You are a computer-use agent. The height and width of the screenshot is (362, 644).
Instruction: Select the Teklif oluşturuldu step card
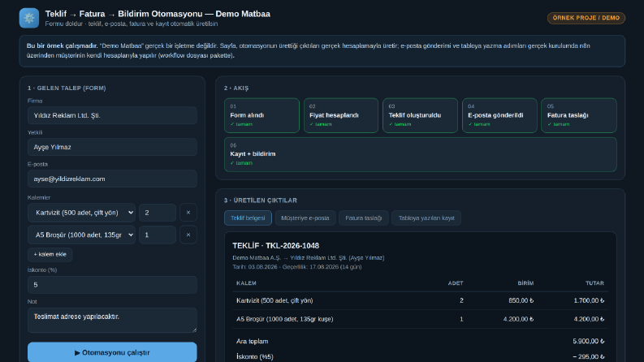pyautogui.click(x=420, y=115)
